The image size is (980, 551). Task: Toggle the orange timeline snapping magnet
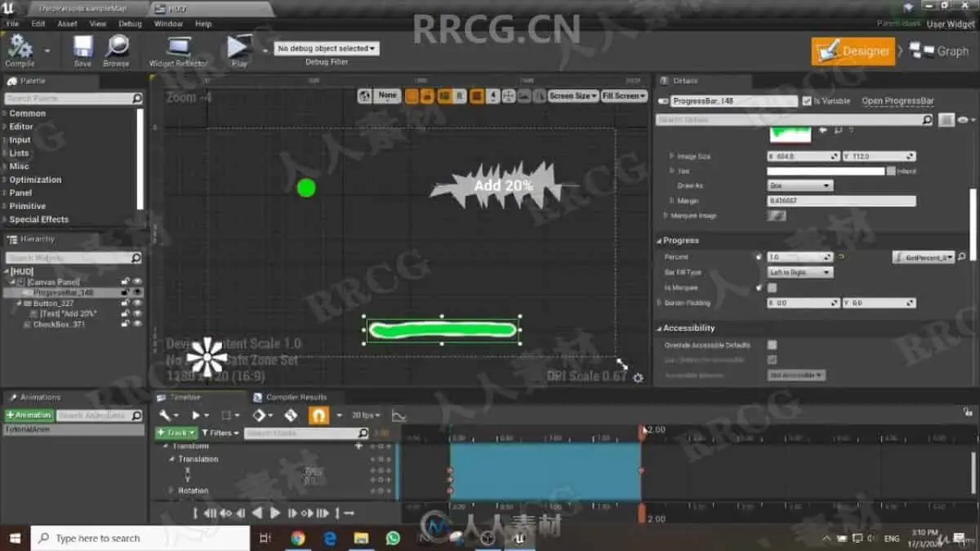[318, 415]
